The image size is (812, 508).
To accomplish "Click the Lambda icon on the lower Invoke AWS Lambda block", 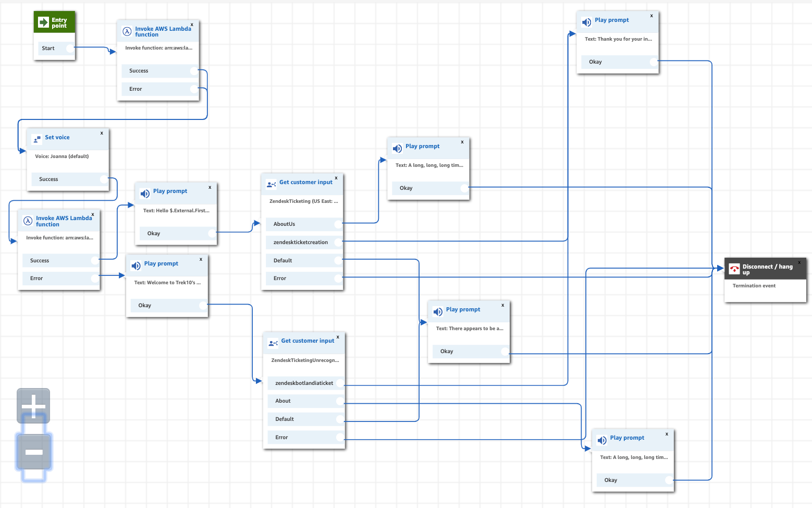I will coord(27,221).
